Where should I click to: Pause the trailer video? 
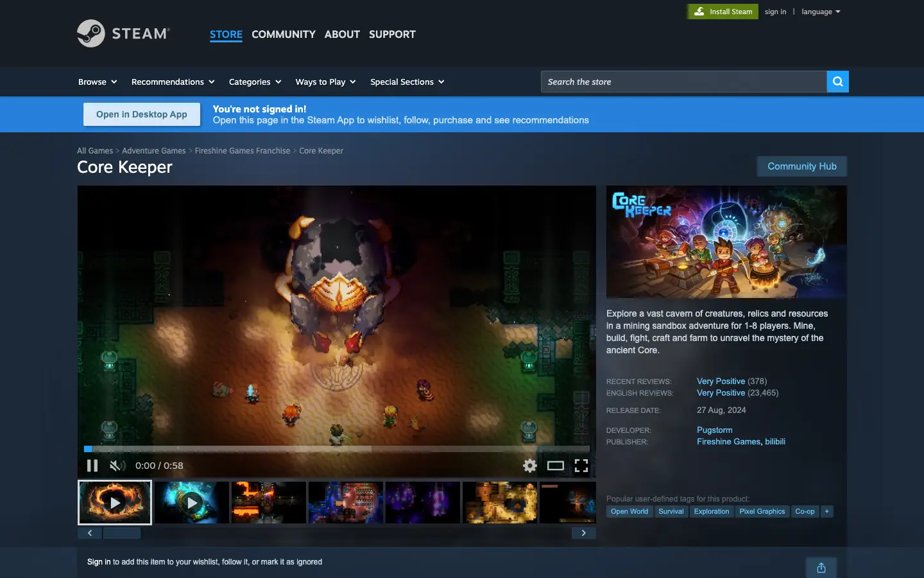pyautogui.click(x=92, y=466)
